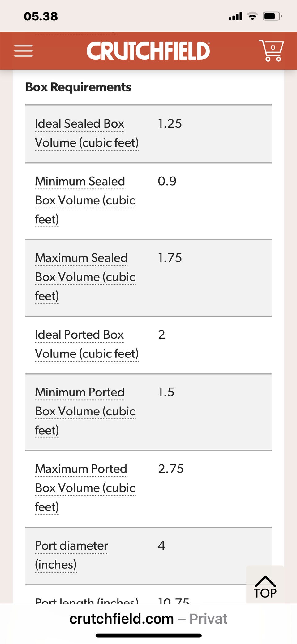
Task: Tap the battery status icon
Action: (272, 16)
